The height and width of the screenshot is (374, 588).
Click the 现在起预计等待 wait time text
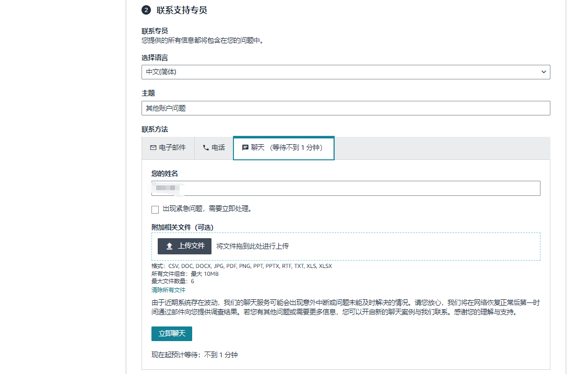[x=194, y=355]
